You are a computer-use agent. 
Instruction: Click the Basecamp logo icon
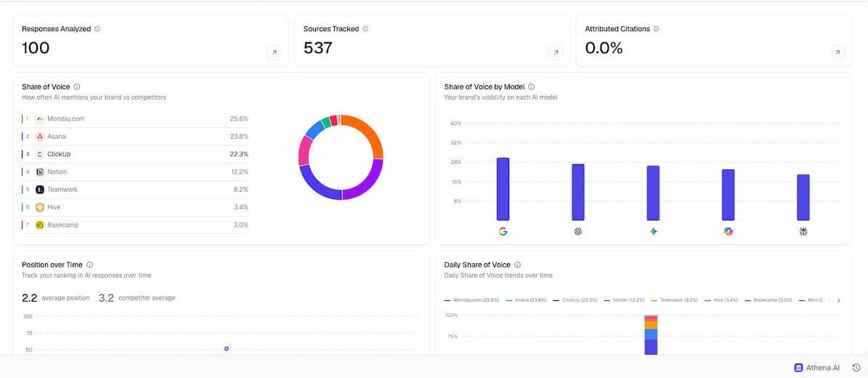[39, 225]
